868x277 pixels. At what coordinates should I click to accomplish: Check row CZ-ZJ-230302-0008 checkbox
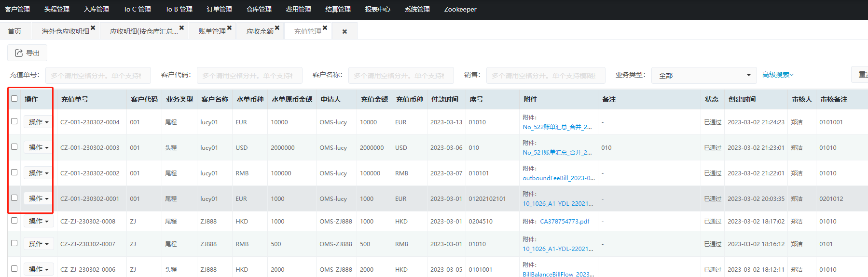(x=14, y=221)
